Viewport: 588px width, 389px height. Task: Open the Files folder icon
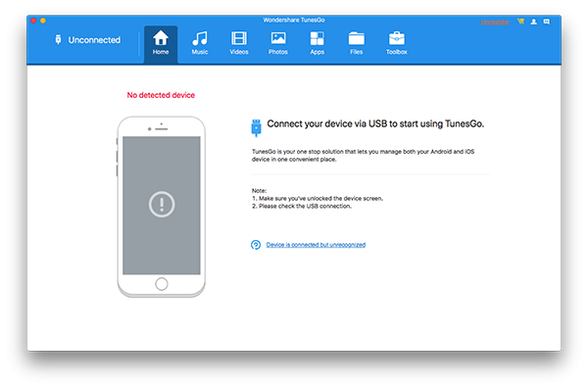[x=357, y=38]
